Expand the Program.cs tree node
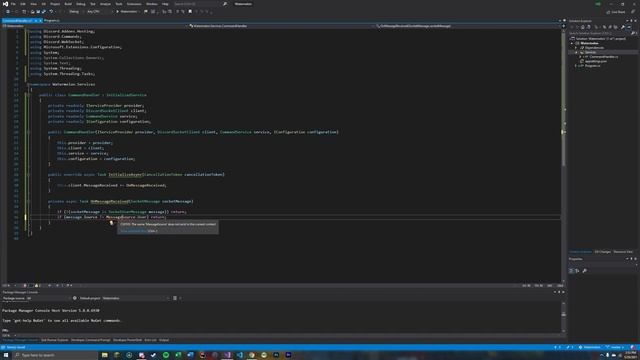Image resolution: width=640 pixels, height=360 pixels. 576,66
